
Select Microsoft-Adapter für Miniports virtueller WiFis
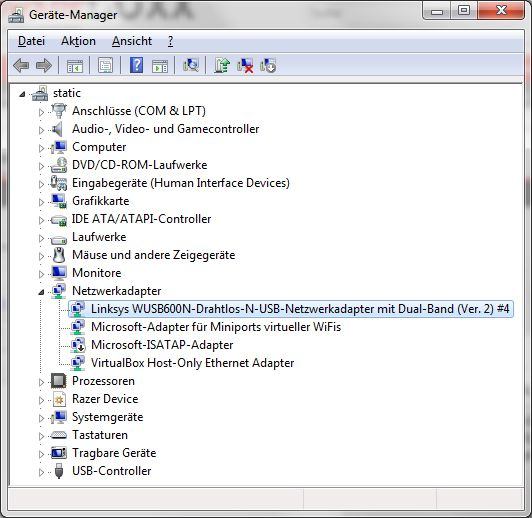click(x=216, y=327)
